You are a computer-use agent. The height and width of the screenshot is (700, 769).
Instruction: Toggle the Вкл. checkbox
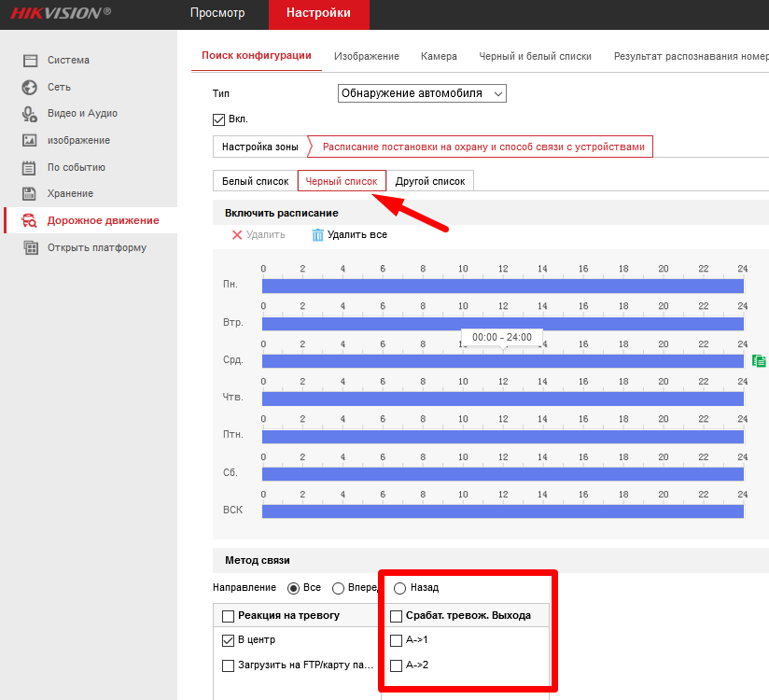click(218, 119)
